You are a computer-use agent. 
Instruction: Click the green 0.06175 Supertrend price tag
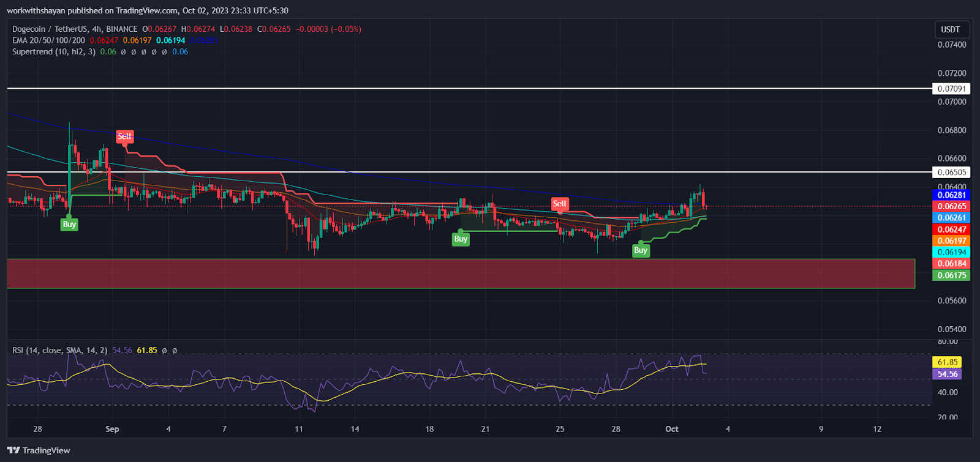pos(951,275)
